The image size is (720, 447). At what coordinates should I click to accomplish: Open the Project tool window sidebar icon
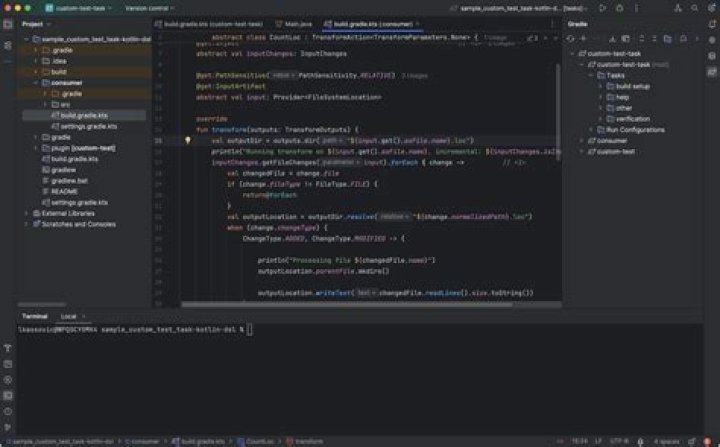coord(8,24)
